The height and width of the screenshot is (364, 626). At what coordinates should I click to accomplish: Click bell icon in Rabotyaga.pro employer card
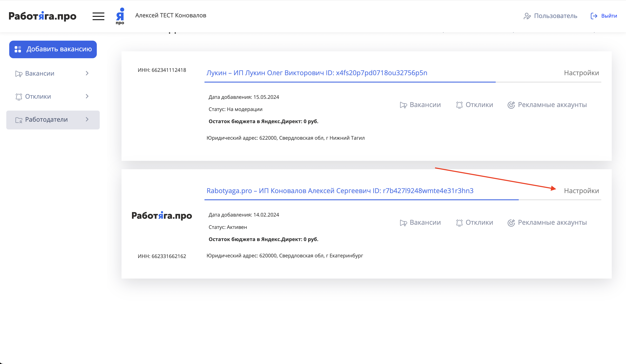(x=459, y=223)
